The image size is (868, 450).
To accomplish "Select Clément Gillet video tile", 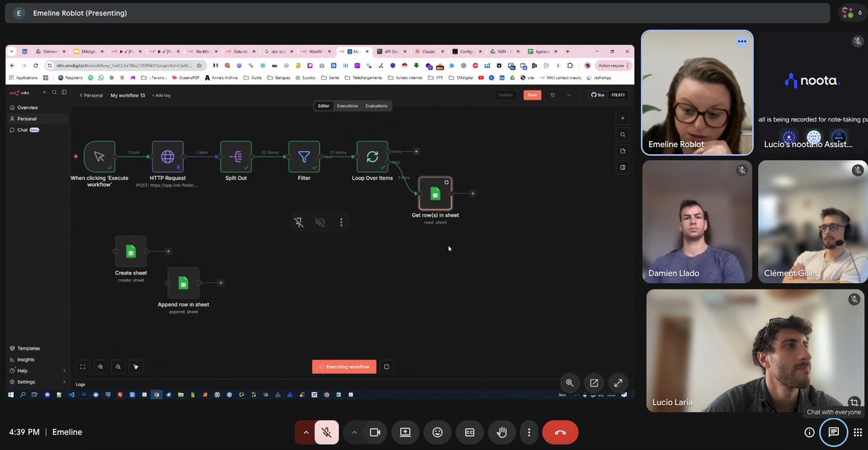I will click(x=813, y=221).
